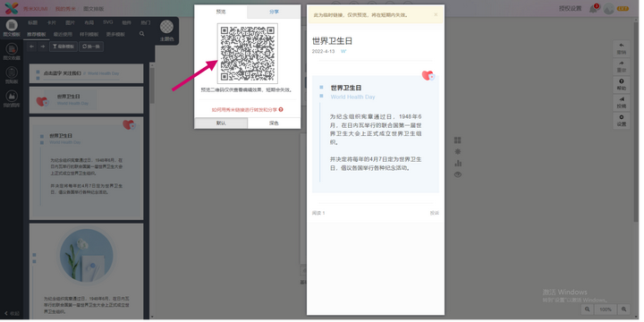644x322 pixels.
Task: Open the 设置 settings button
Action: (622, 121)
